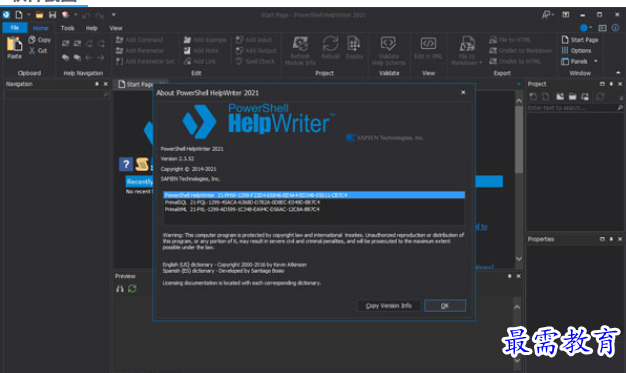Click Add Parameter Set in the ribbon
This screenshot has width=626, height=373.
click(x=145, y=62)
